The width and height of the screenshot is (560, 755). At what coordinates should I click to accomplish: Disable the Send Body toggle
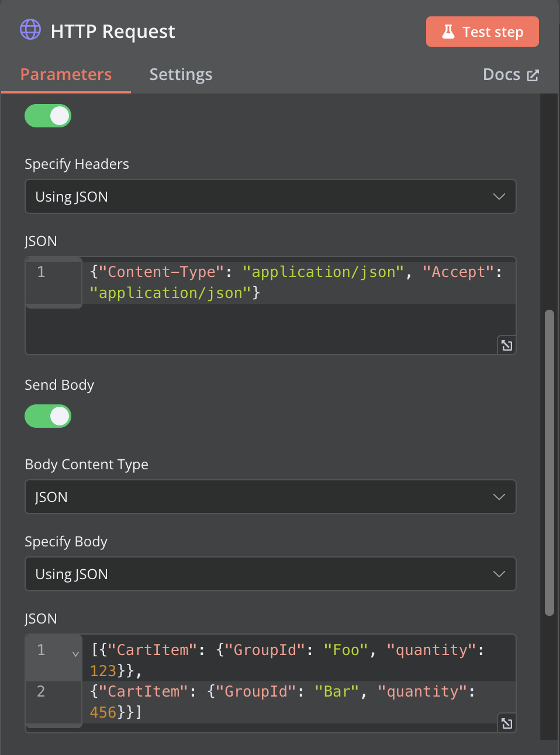48,416
